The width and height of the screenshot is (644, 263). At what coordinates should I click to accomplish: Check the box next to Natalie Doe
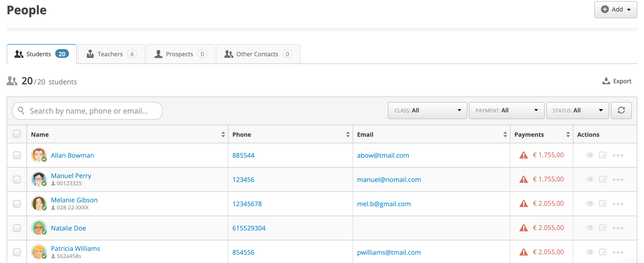click(17, 228)
